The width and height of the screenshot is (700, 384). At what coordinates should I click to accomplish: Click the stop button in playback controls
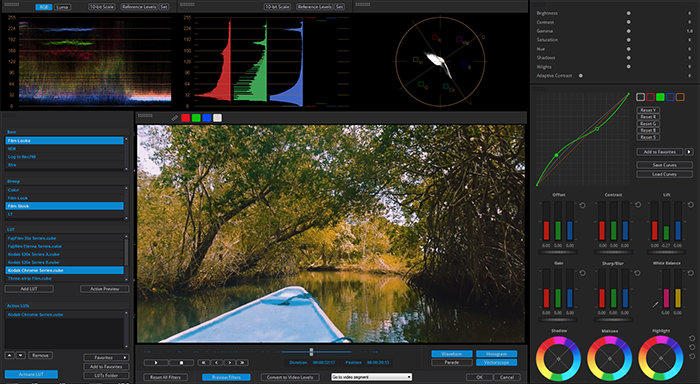[181, 363]
